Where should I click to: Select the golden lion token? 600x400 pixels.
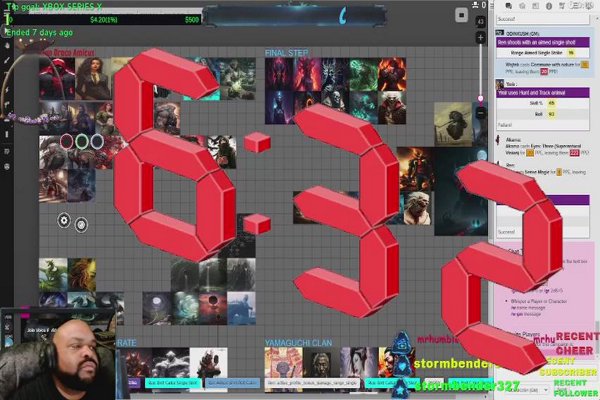[82, 274]
